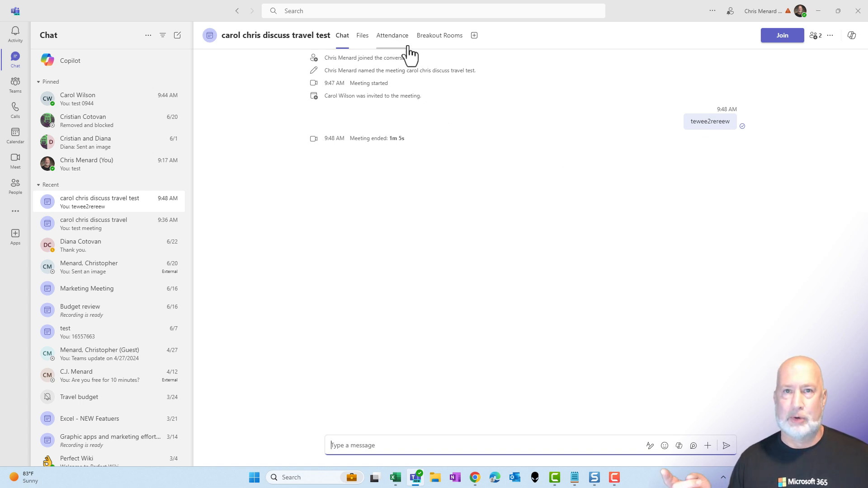Open the Carol Wilson pinned chat
The image size is (868, 488).
[108, 99]
